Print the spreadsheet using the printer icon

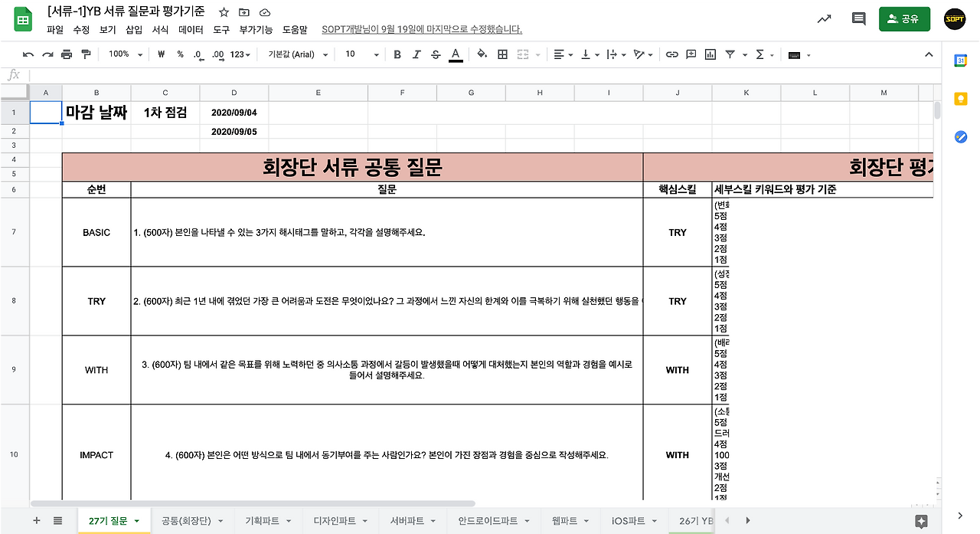coord(67,54)
